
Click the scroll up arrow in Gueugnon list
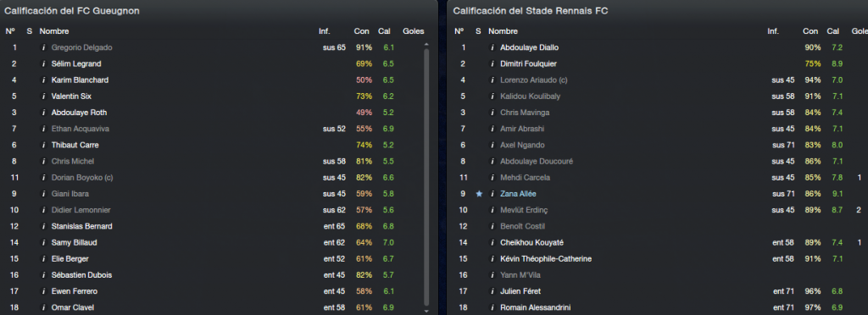(426, 44)
